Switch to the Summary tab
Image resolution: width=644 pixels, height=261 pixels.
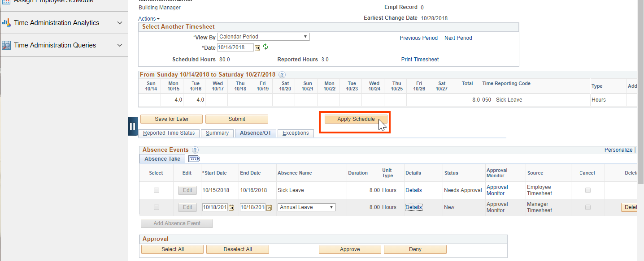pyautogui.click(x=217, y=133)
